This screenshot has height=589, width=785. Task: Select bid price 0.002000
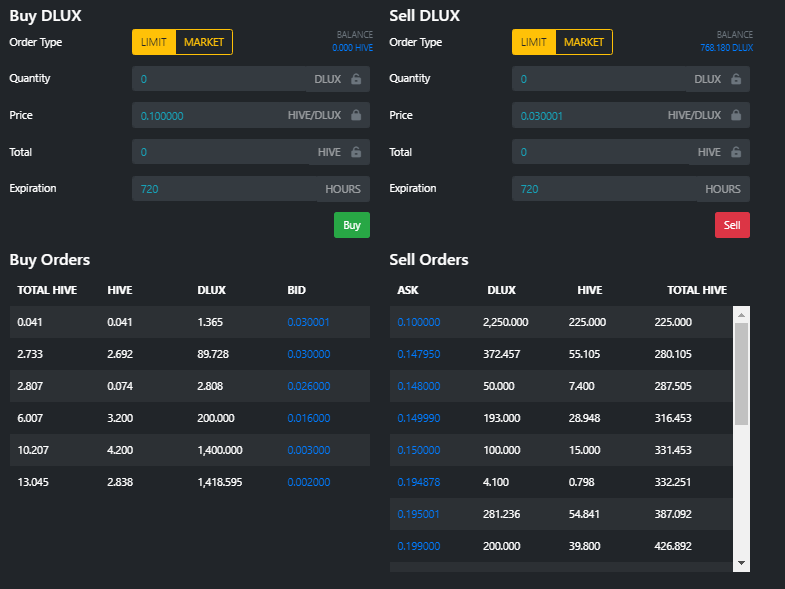pyautogui.click(x=309, y=482)
